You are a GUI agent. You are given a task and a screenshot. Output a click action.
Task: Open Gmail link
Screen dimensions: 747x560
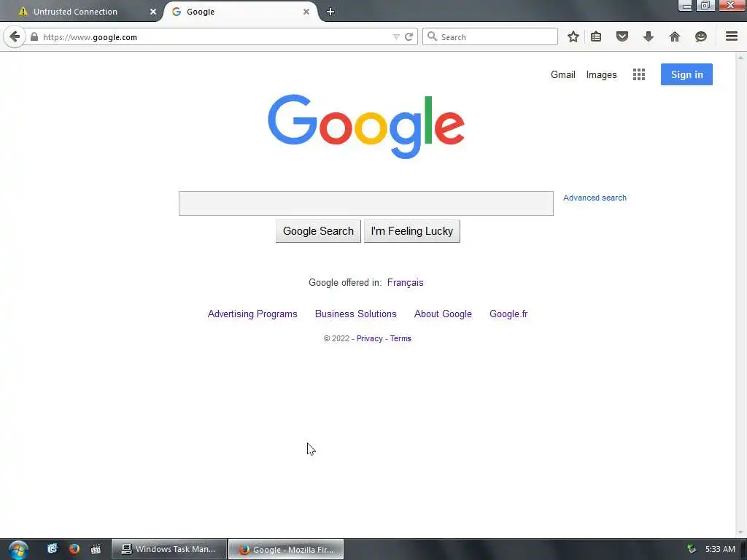(563, 75)
